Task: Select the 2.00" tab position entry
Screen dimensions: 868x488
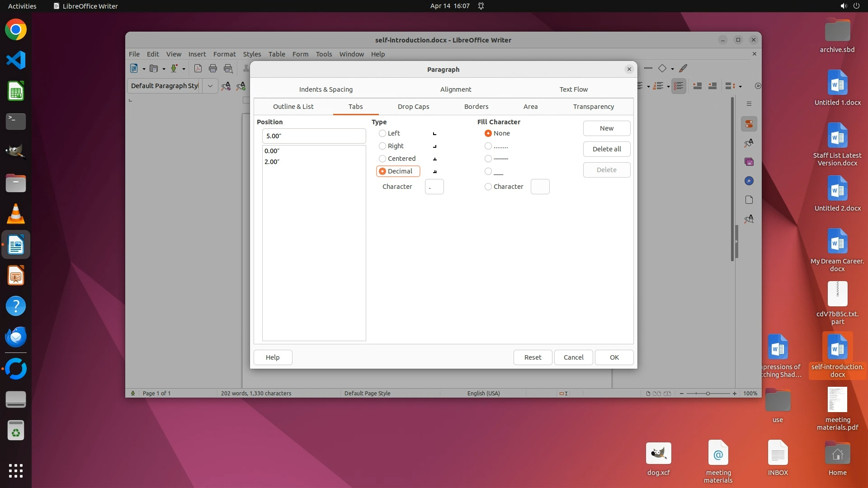Action: [272, 162]
